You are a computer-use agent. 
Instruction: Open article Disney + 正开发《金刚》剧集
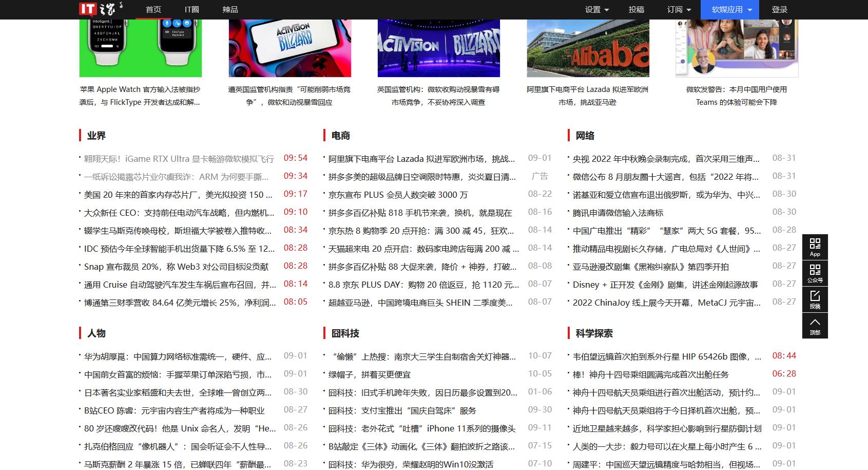pos(665,285)
